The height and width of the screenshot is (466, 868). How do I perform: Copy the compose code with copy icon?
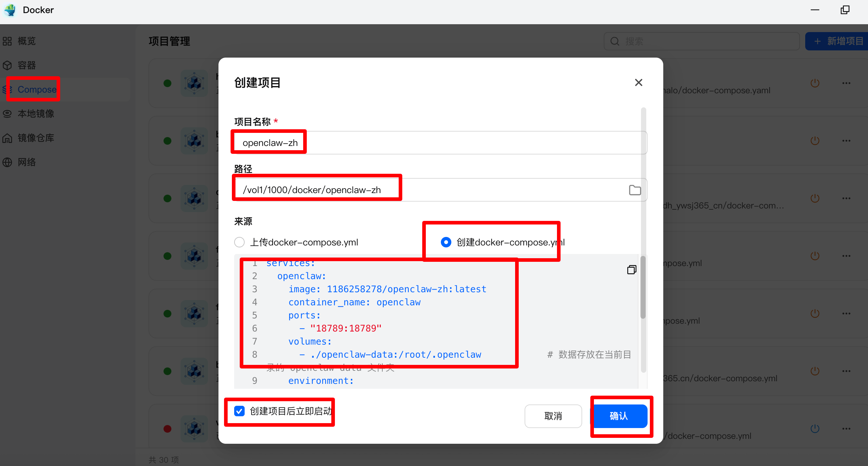click(632, 270)
